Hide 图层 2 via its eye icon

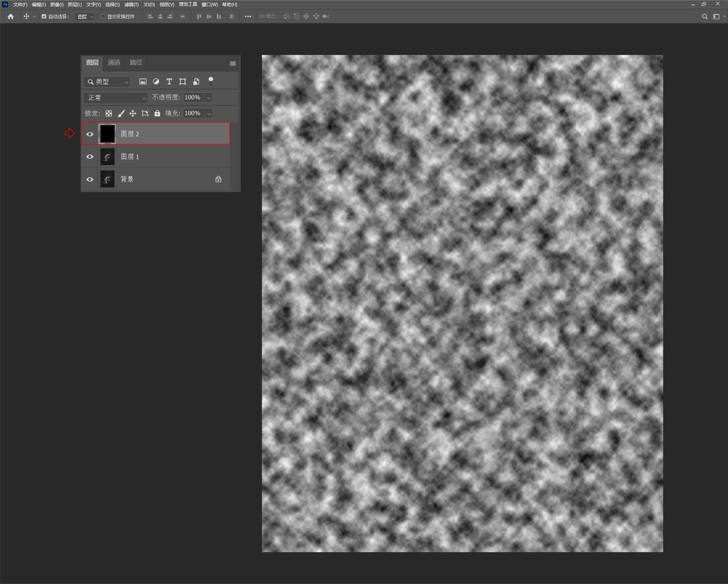(x=90, y=134)
